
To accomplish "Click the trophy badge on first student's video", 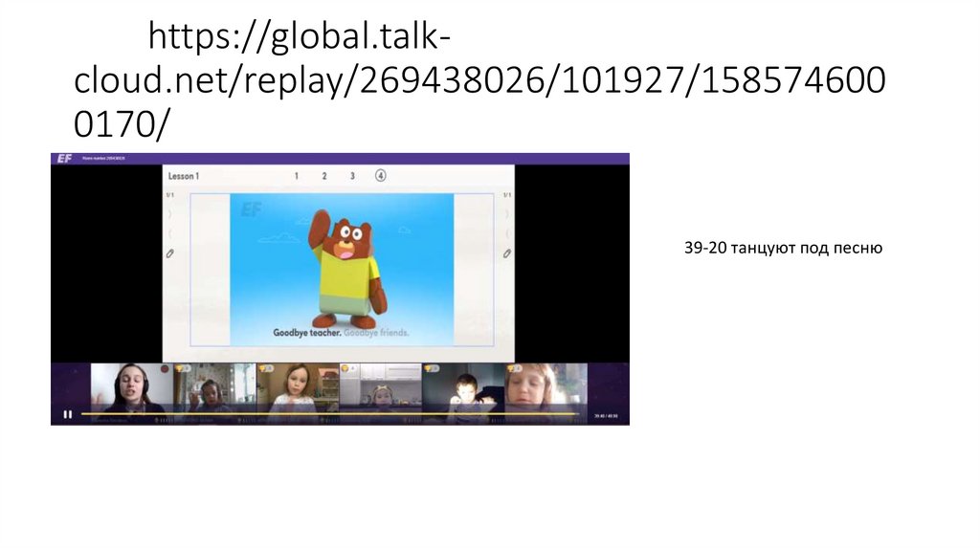I will pos(183,368).
